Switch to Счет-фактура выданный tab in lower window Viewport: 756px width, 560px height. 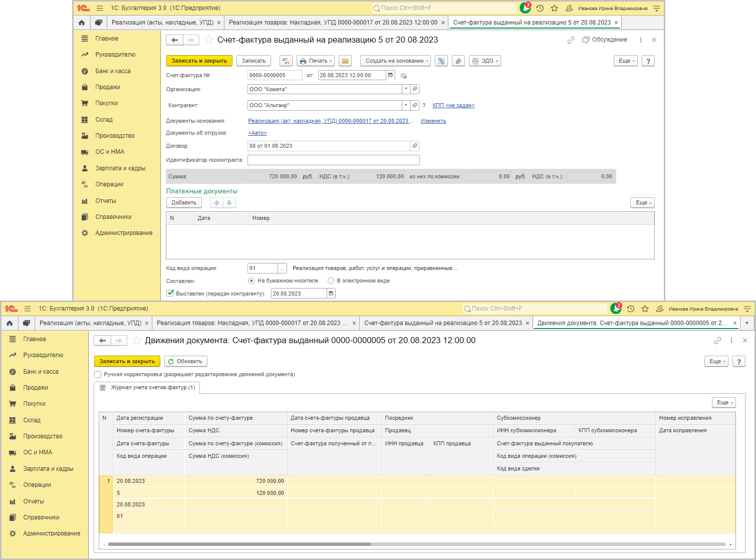pos(443,323)
